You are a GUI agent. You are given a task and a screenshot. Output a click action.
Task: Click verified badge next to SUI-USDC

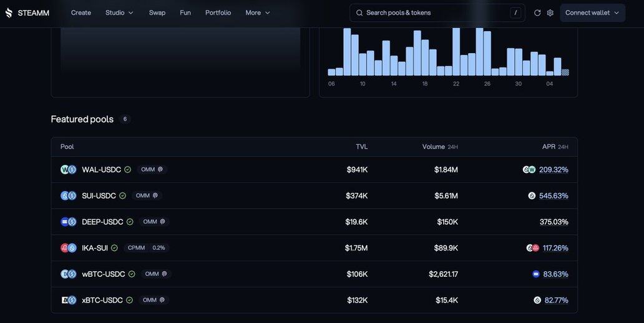(122, 196)
